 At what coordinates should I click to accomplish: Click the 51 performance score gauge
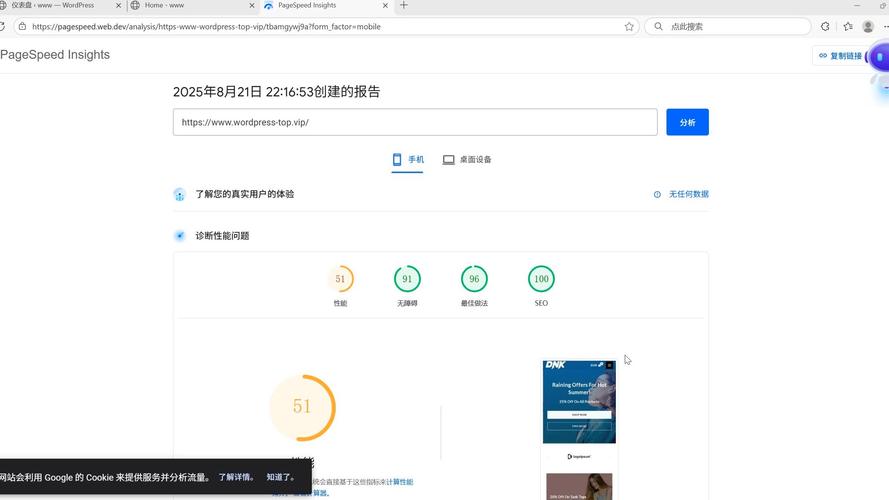click(x=340, y=279)
